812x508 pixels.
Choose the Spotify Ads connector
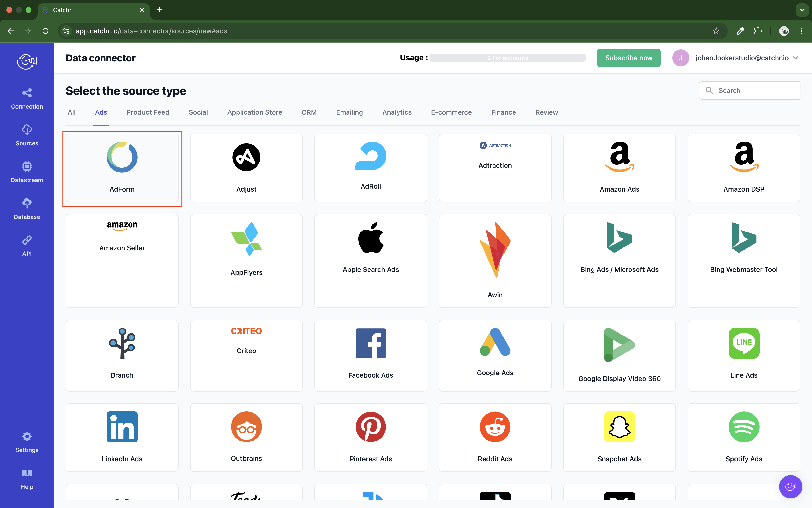tap(744, 437)
